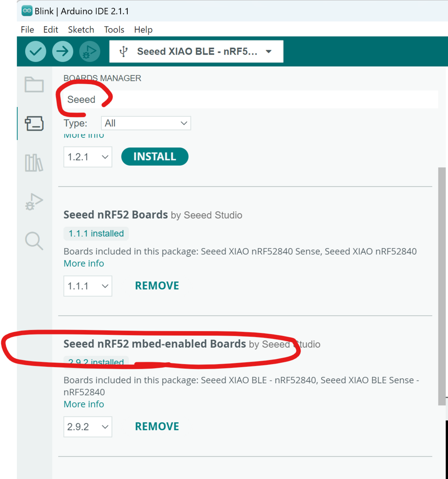Screen dimensions: 448x479
Task: Open the Help menu
Action: pyautogui.click(x=143, y=30)
